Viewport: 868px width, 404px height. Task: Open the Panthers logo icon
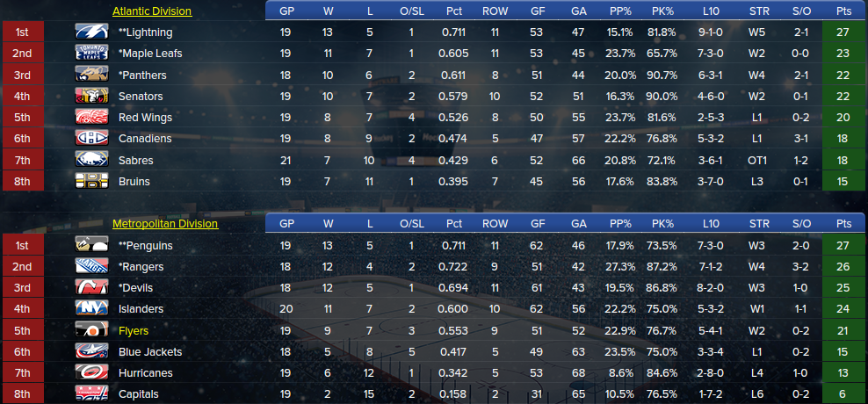pyautogui.click(x=92, y=75)
